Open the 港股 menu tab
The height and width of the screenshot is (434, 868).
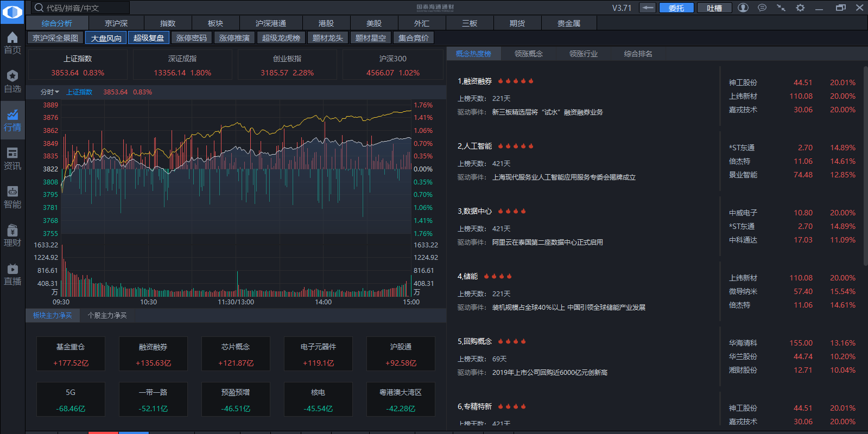[x=326, y=23]
